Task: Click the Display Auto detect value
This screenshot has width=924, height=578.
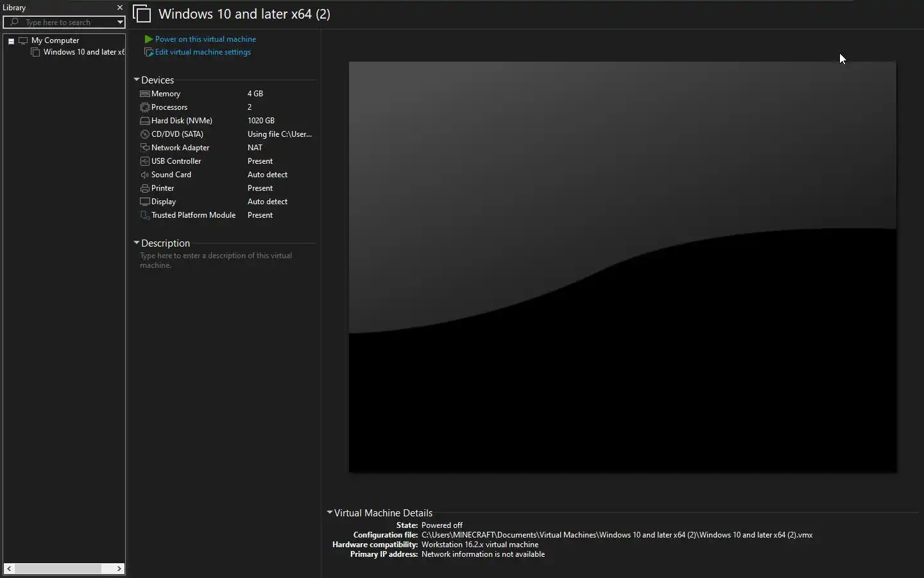Action: click(x=268, y=202)
